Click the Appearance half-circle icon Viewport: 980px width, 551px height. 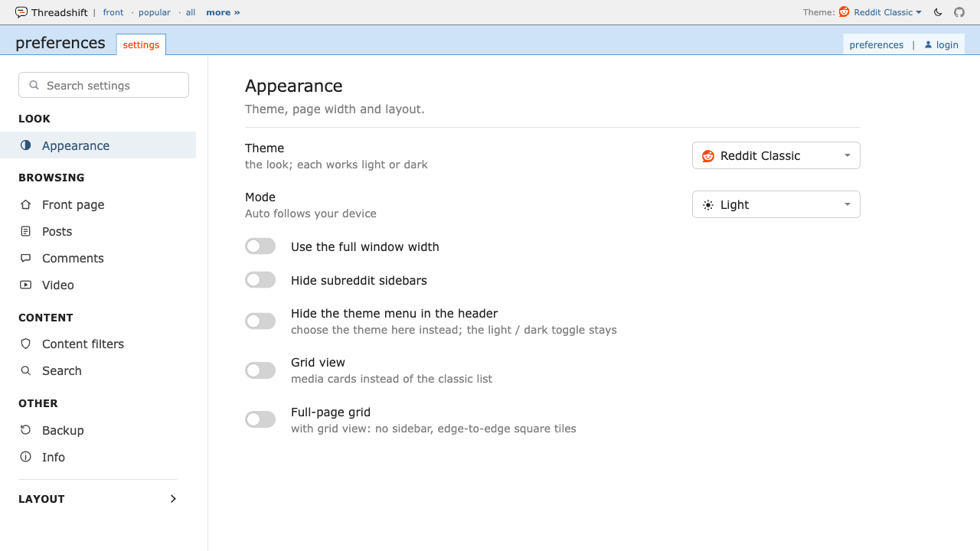pos(26,145)
